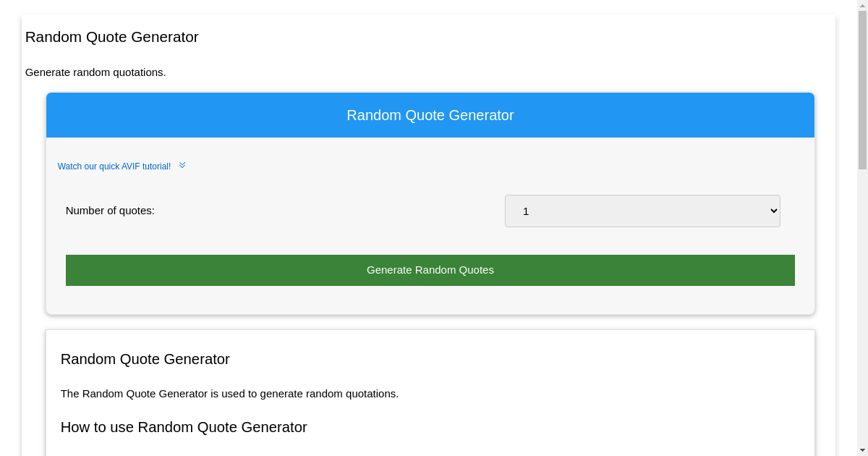Click the scrollbar up arrow icon
The width and height of the screenshot is (868, 456).
pyautogui.click(x=863, y=6)
